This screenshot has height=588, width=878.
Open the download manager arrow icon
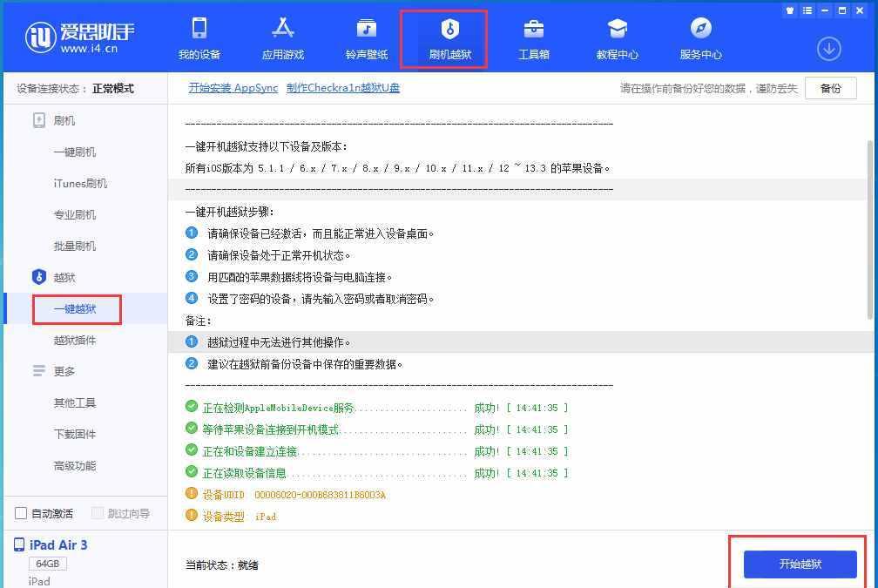tap(828, 50)
